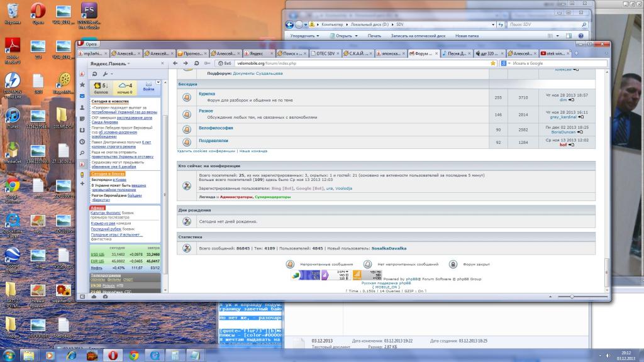Add a panel with sidebar plus icon
This screenshot has height=362, width=644.
coord(82,184)
